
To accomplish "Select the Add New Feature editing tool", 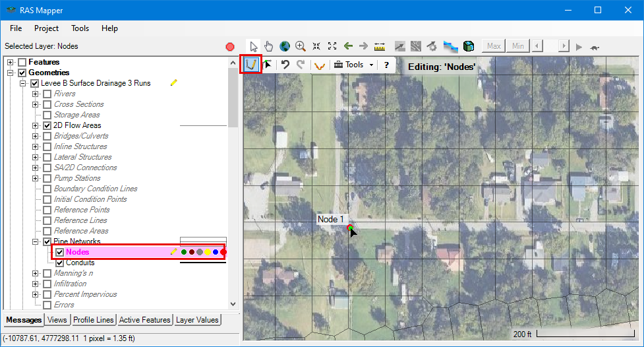I will tap(251, 64).
